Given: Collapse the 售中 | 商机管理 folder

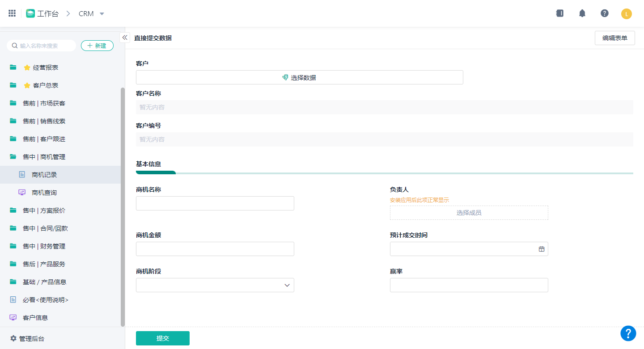Looking at the screenshot, I should click(x=60, y=157).
